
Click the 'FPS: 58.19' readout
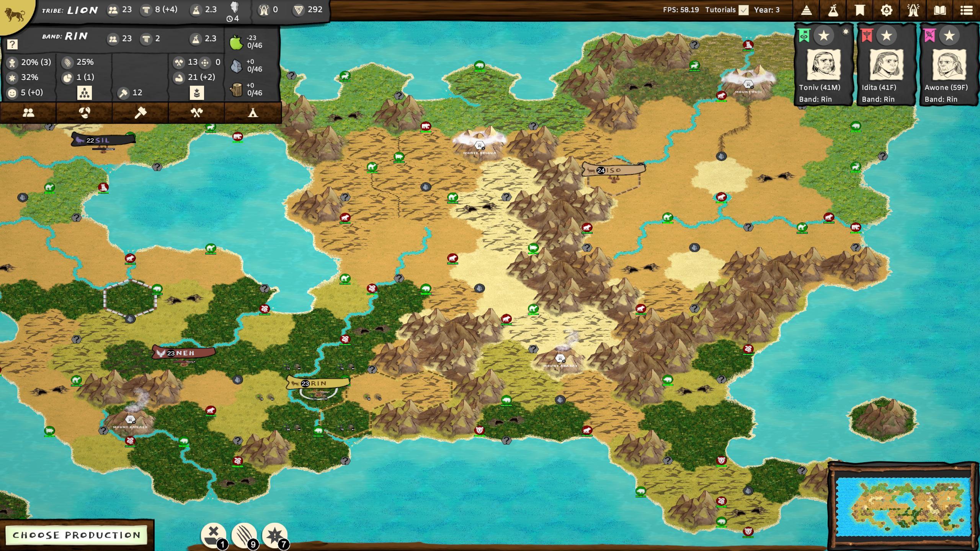(681, 10)
